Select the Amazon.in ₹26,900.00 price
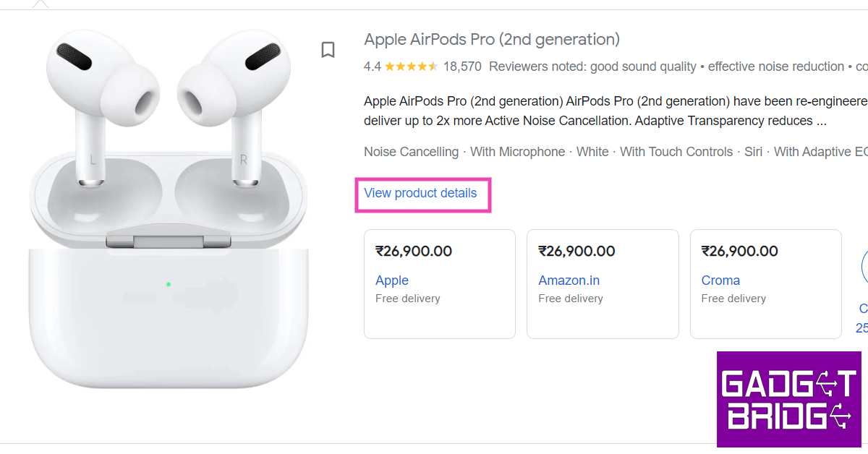Screen dimensions: 868x454 coord(576,252)
